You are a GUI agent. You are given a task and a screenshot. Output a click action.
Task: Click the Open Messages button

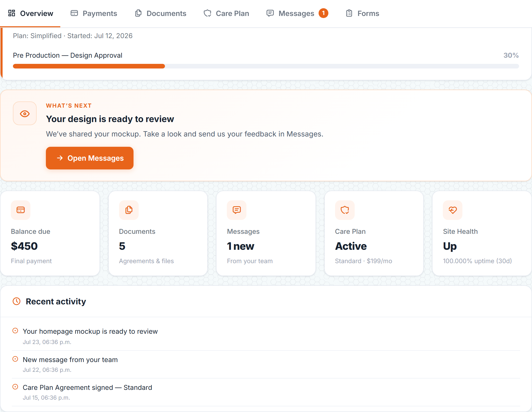90,158
